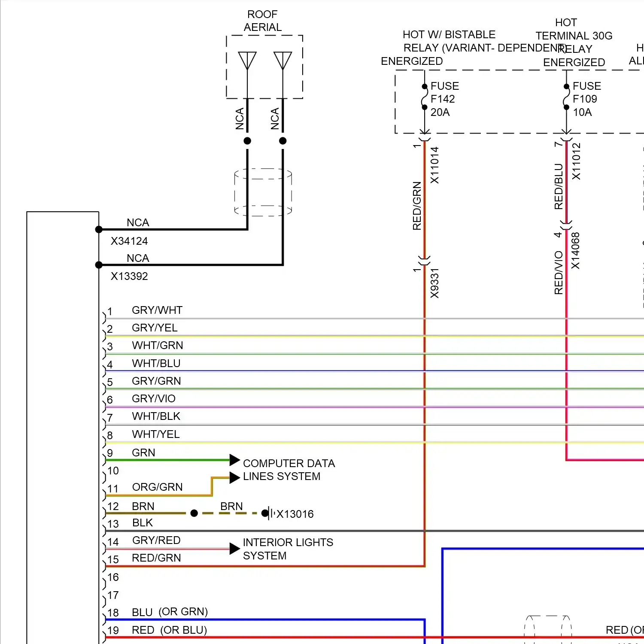Click connector label X9331
This screenshot has width=644, height=644.
point(435,283)
